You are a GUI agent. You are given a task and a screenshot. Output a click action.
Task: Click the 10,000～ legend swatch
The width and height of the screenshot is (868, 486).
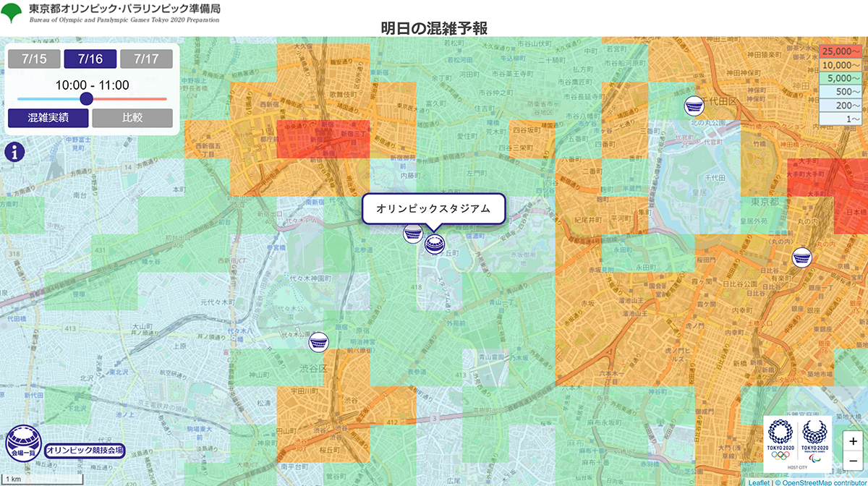tap(842, 64)
